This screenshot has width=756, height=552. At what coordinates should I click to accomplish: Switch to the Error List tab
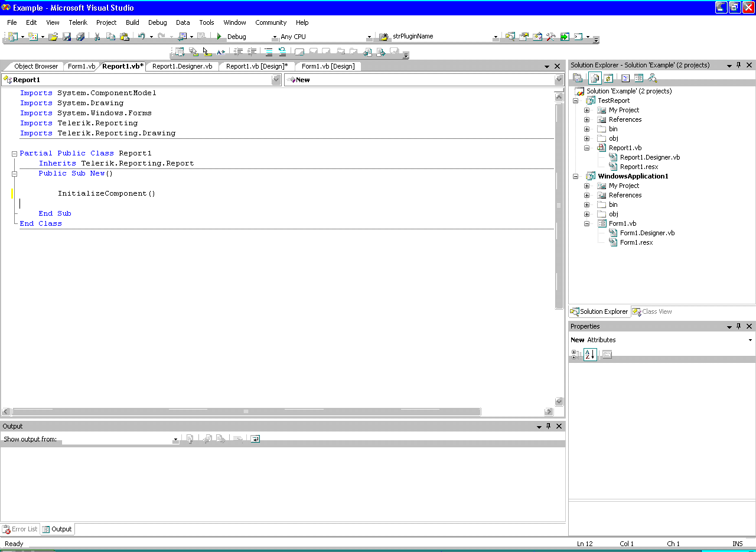click(x=20, y=529)
